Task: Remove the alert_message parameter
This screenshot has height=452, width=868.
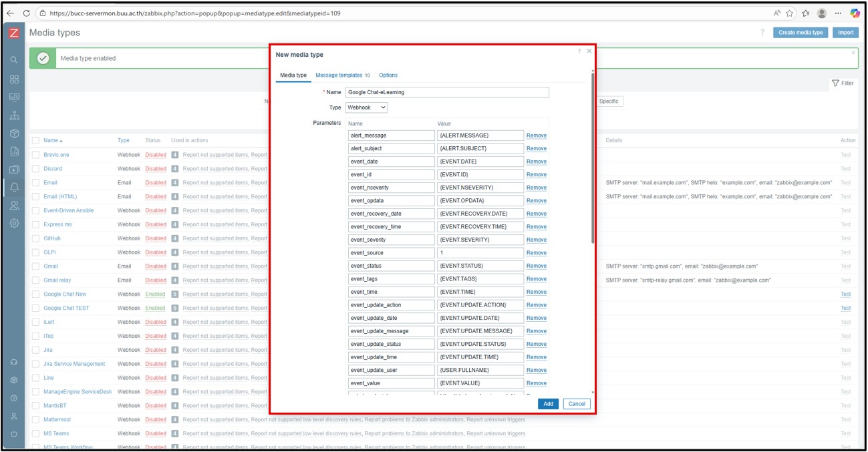Action: (536, 136)
